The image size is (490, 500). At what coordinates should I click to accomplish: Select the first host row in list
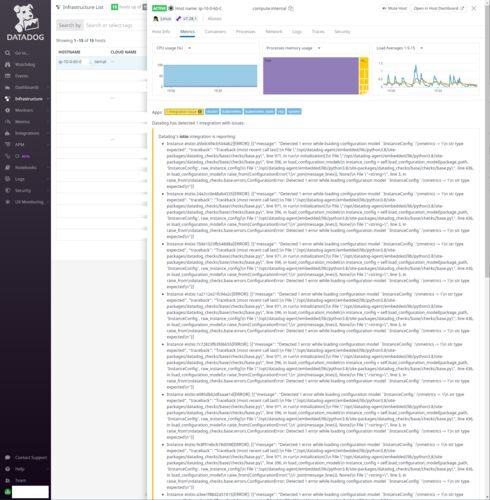click(x=101, y=62)
